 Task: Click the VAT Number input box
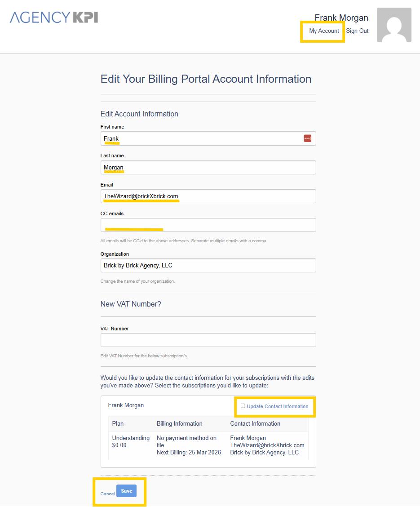208,340
